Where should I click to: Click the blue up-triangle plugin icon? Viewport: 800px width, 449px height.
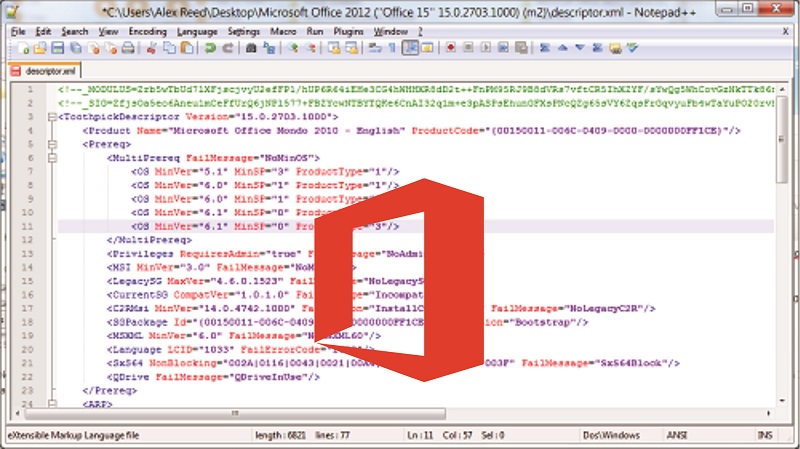click(563, 48)
